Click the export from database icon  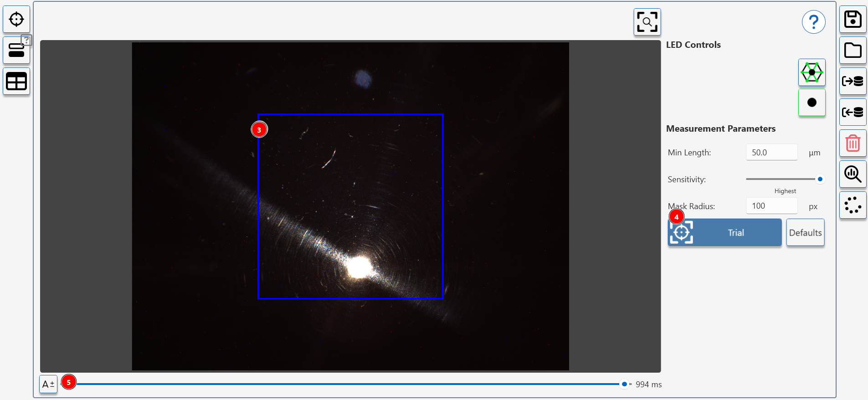(853, 112)
